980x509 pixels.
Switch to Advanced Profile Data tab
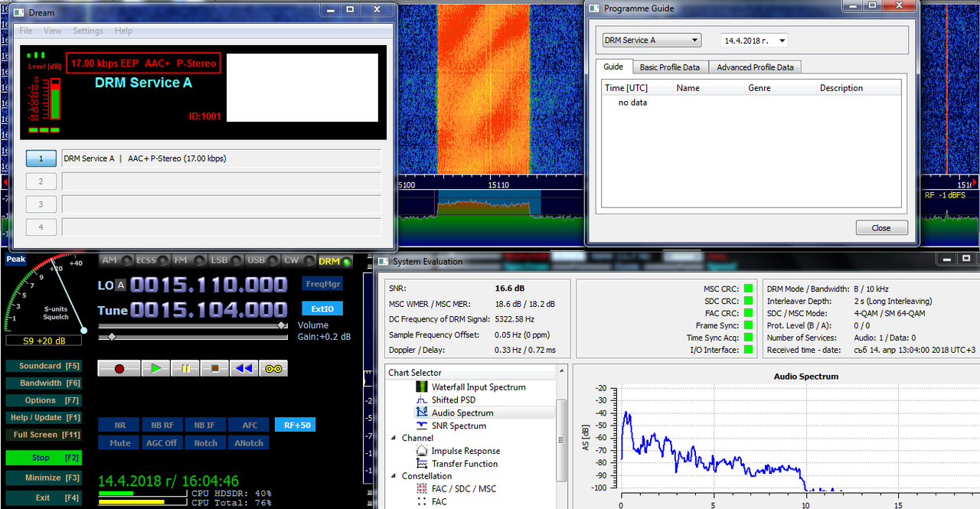point(755,67)
